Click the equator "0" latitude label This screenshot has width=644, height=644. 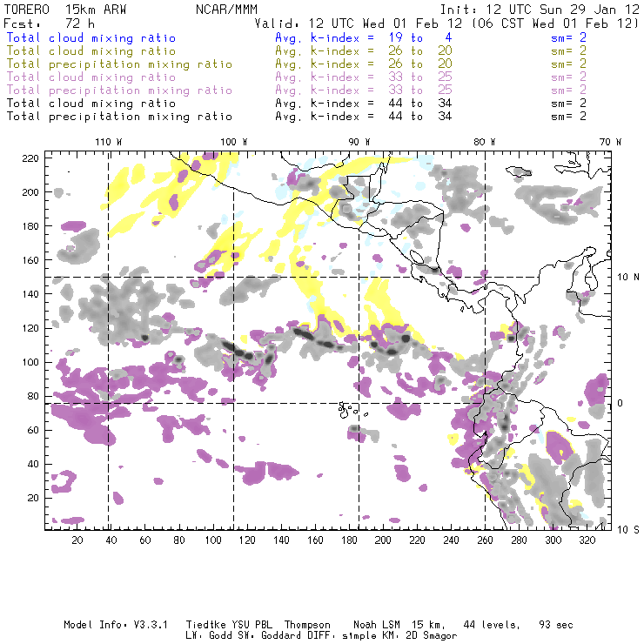pos(621,403)
